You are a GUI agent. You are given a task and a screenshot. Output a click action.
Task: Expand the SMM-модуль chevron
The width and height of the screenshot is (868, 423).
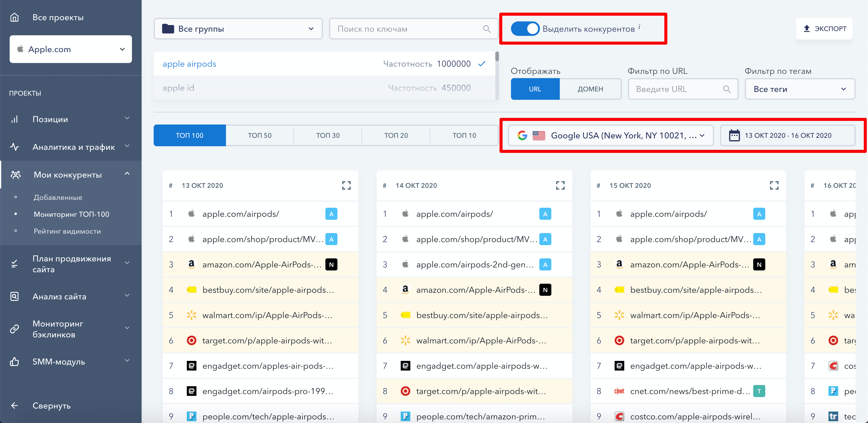click(x=127, y=361)
